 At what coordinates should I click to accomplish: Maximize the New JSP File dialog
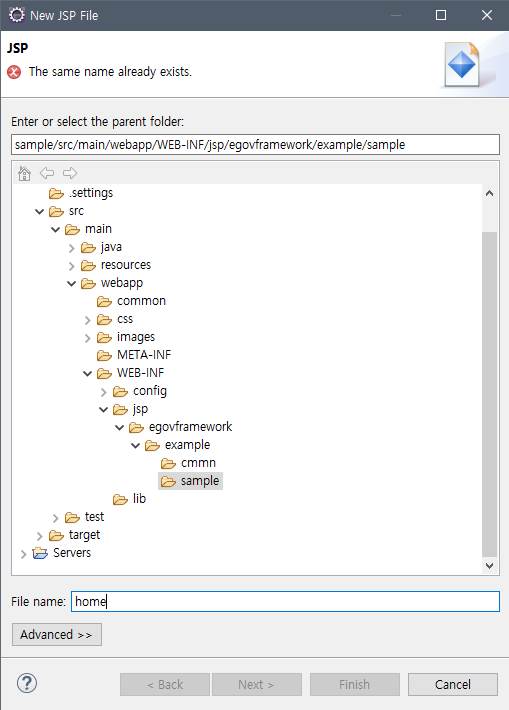click(x=441, y=15)
